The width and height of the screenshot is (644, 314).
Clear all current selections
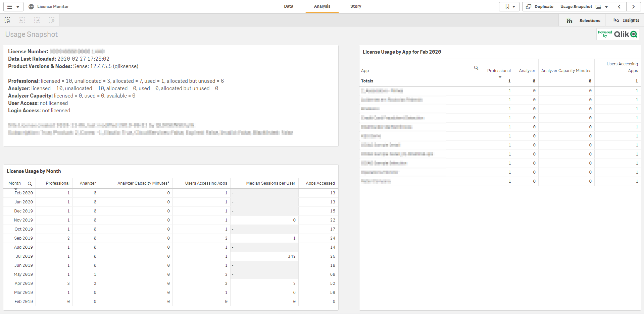coord(52,20)
